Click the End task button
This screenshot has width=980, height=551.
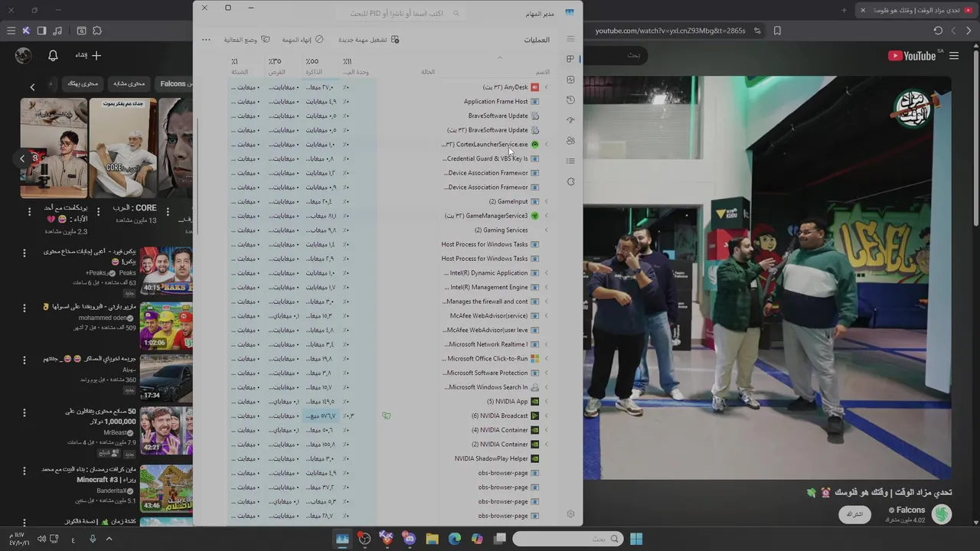(x=303, y=40)
